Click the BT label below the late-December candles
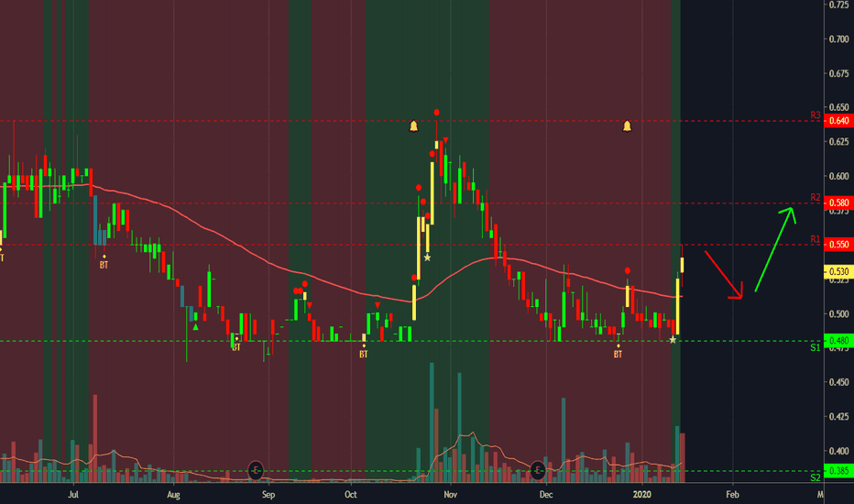Image resolution: width=854 pixels, height=504 pixels. click(618, 355)
